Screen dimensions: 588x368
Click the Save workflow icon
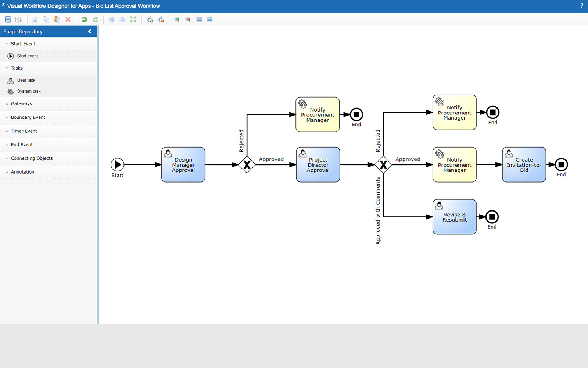[7, 19]
